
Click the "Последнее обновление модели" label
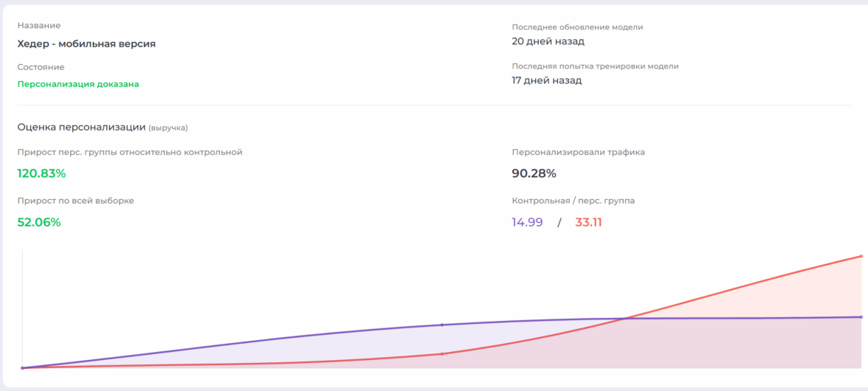coord(577,27)
